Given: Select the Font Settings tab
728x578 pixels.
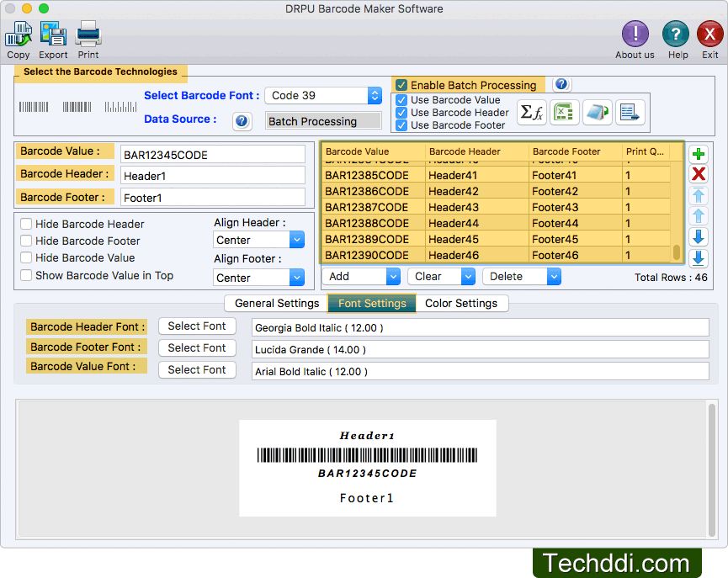Looking at the screenshot, I should pyautogui.click(x=372, y=303).
